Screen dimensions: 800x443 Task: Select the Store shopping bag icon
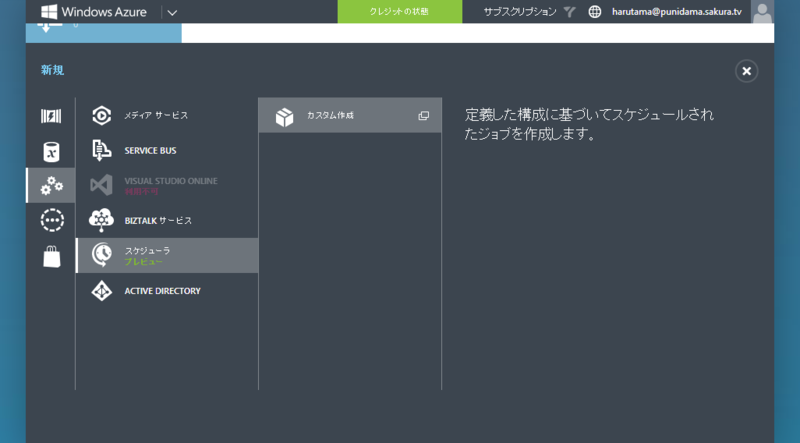click(52, 256)
